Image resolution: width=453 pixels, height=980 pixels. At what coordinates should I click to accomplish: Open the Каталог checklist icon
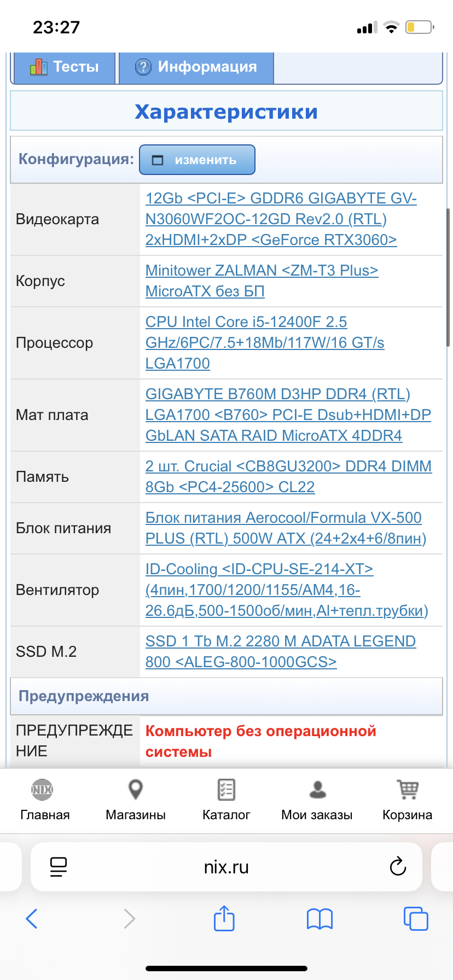pyautogui.click(x=226, y=790)
